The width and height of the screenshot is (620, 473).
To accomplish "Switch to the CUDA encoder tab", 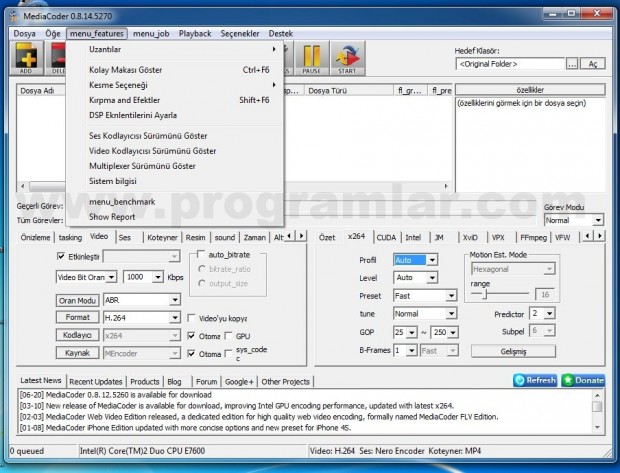I will [x=386, y=237].
